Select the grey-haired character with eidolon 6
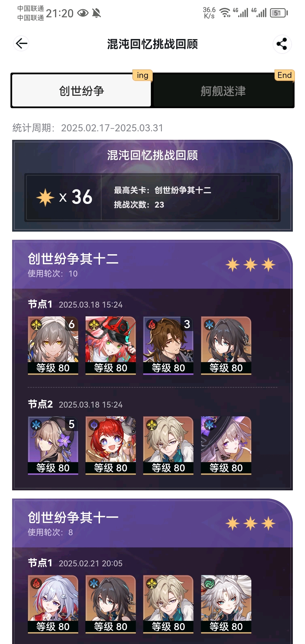Screen dimensions: 305x644 click(x=53, y=345)
